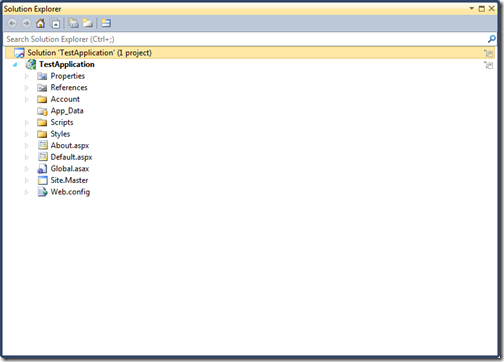Select the Web.config file name
The image size is (504, 362).
[x=70, y=192]
